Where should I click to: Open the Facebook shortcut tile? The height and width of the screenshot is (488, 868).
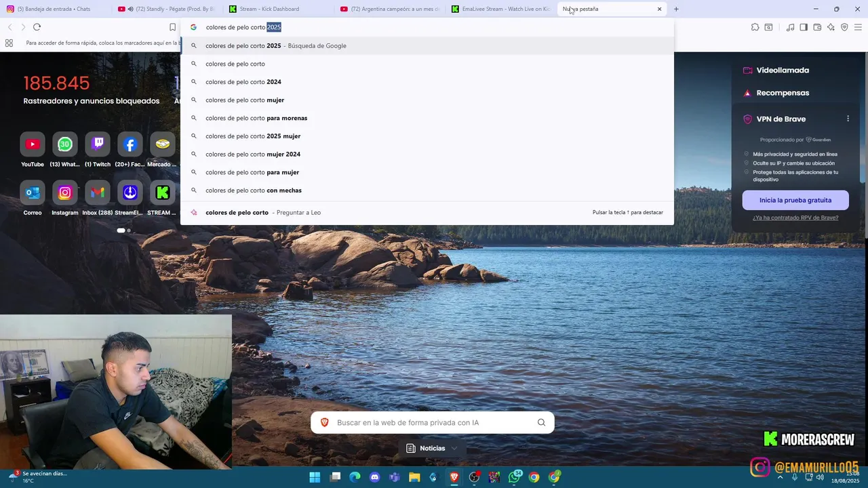point(130,144)
